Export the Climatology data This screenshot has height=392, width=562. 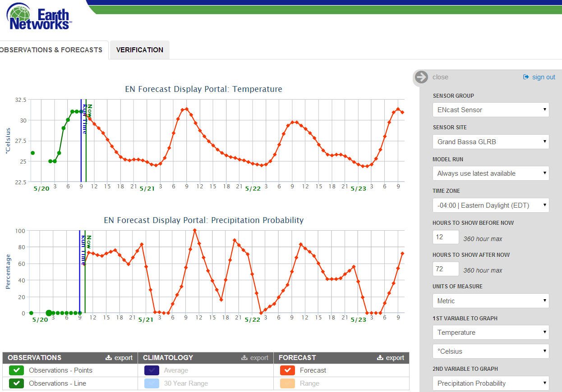tap(255, 358)
